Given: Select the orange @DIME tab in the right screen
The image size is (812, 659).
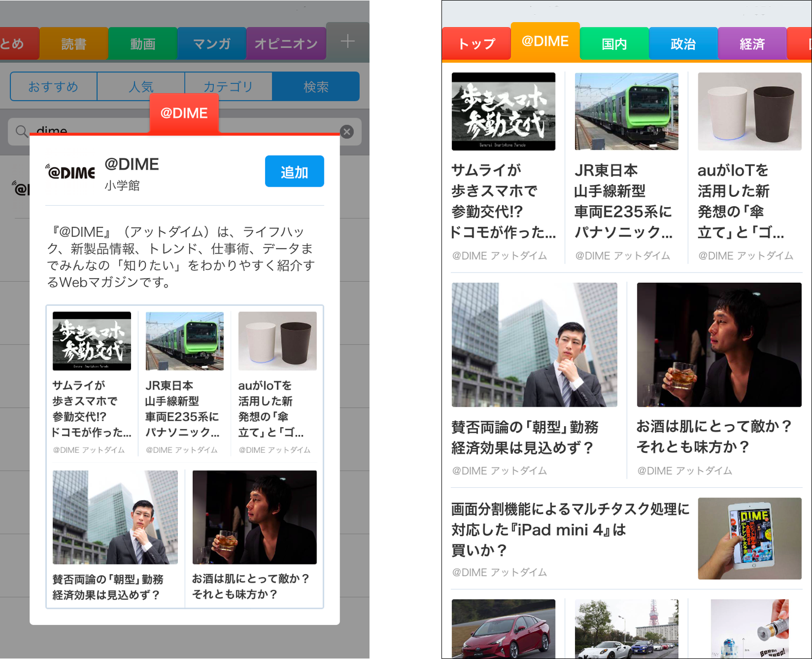Looking at the screenshot, I should pyautogui.click(x=545, y=41).
